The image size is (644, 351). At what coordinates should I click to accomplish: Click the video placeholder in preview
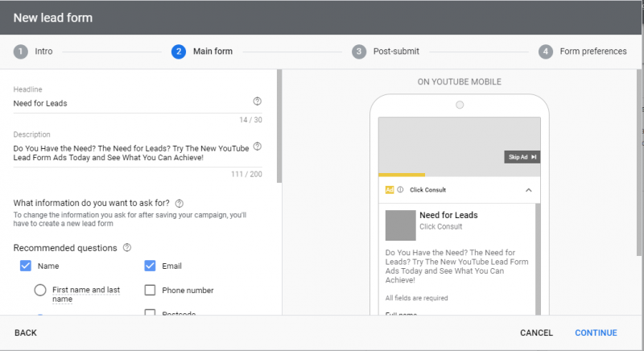(x=459, y=146)
